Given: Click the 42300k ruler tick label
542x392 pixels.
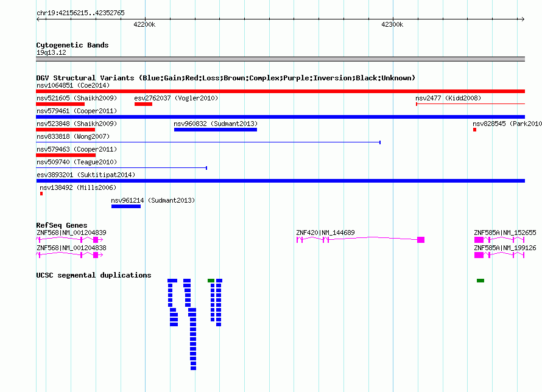Looking at the screenshot, I should 392,24.
